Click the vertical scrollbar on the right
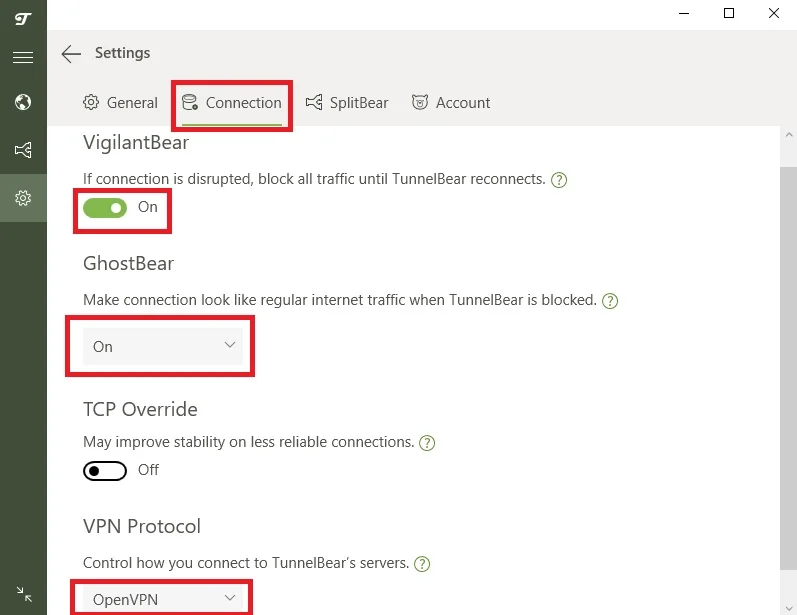 [x=788, y=360]
